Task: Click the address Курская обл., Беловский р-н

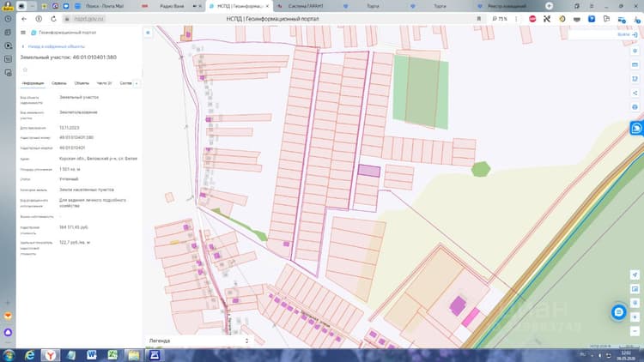Action: tap(98, 159)
